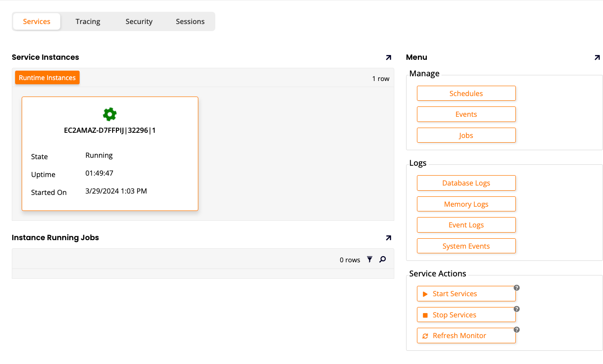This screenshot has height=364, width=603.
Task: Click the help icon beside Stop Services
Action: (x=516, y=308)
